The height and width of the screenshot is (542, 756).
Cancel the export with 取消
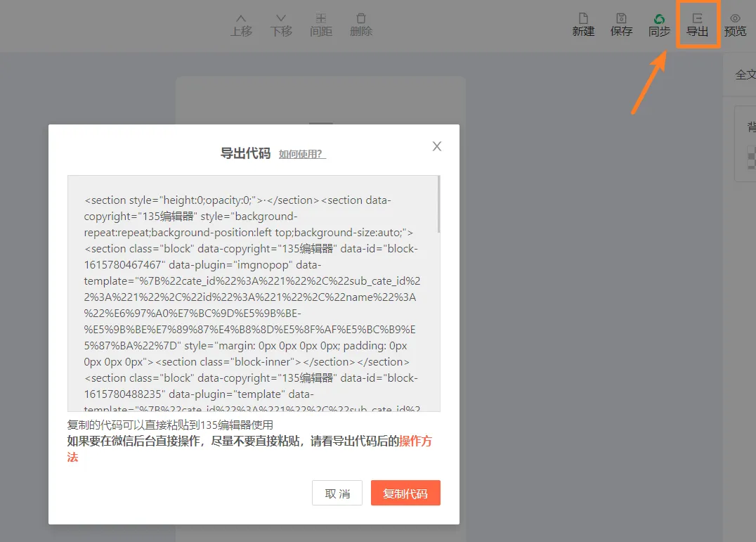pos(337,493)
